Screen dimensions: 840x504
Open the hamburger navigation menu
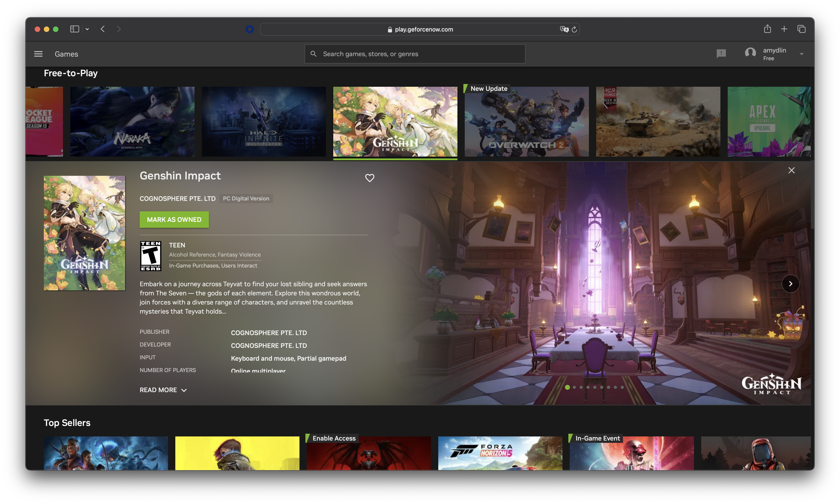[x=38, y=54]
